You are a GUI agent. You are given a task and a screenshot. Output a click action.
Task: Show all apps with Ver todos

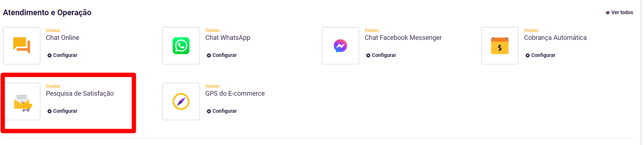619,12
